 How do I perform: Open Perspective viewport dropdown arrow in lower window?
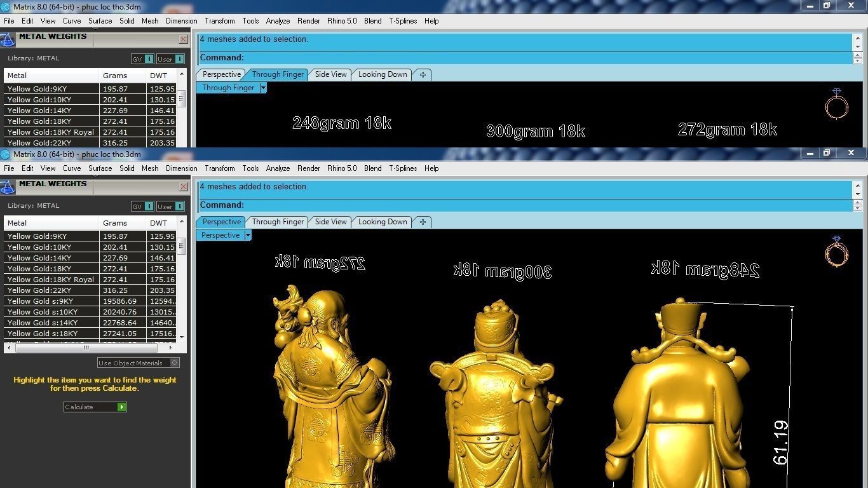point(248,235)
